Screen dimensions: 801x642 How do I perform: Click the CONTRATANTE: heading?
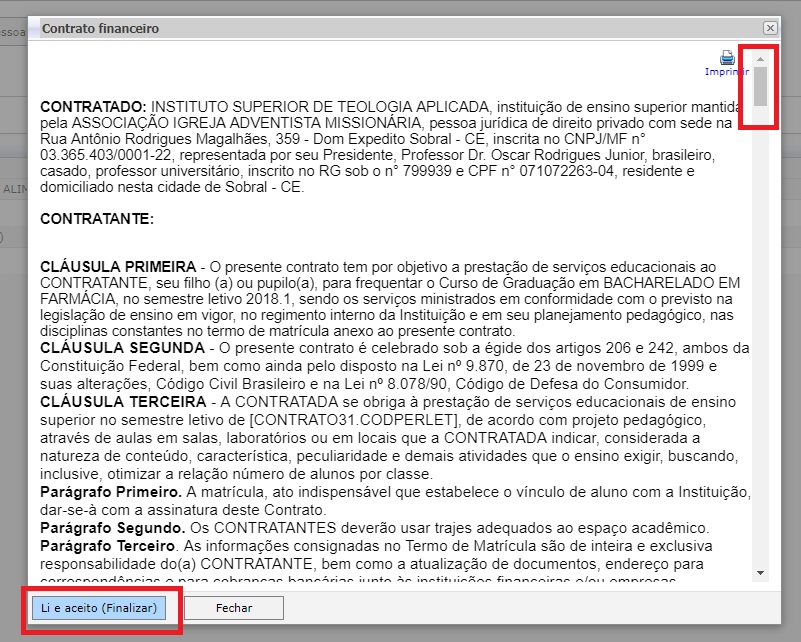coord(97,218)
